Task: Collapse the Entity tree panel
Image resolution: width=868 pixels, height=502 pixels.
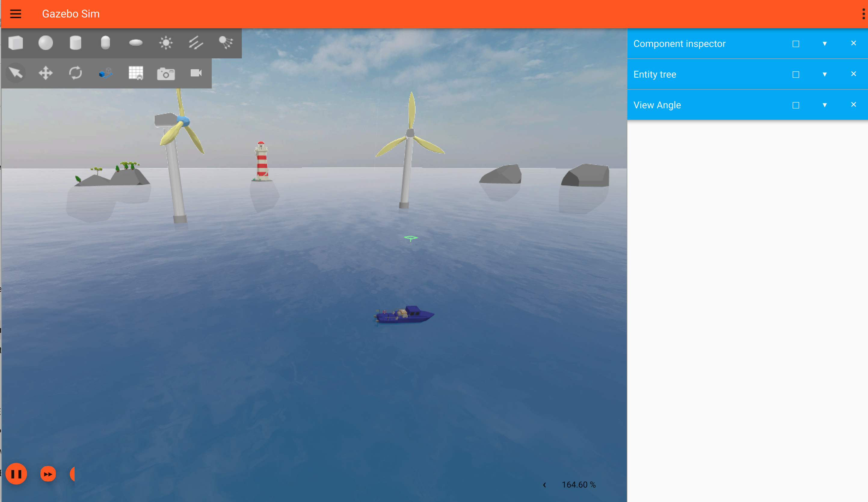Action: tap(825, 74)
